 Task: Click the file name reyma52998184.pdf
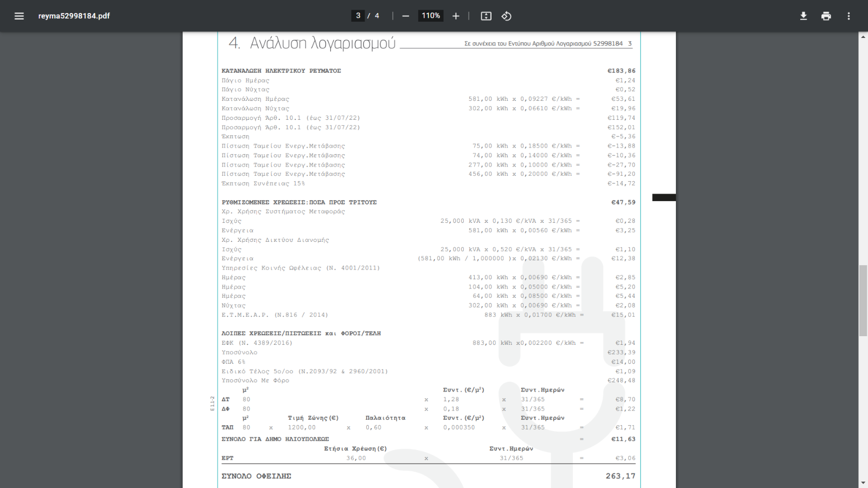pos(74,16)
